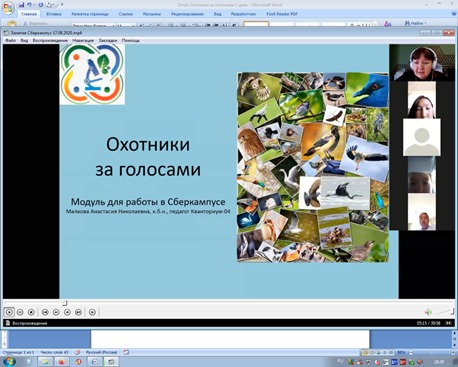Stop the video playback
The height and width of the screenshot is (367, 458).
(31, 312)
